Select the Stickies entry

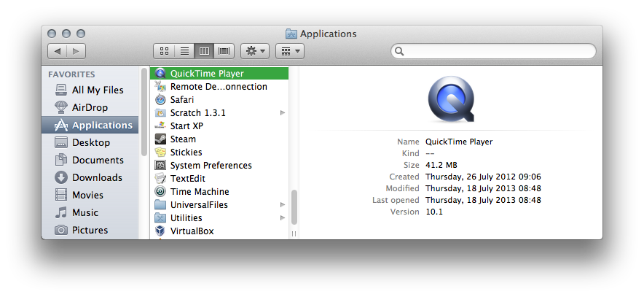(186, 153)
